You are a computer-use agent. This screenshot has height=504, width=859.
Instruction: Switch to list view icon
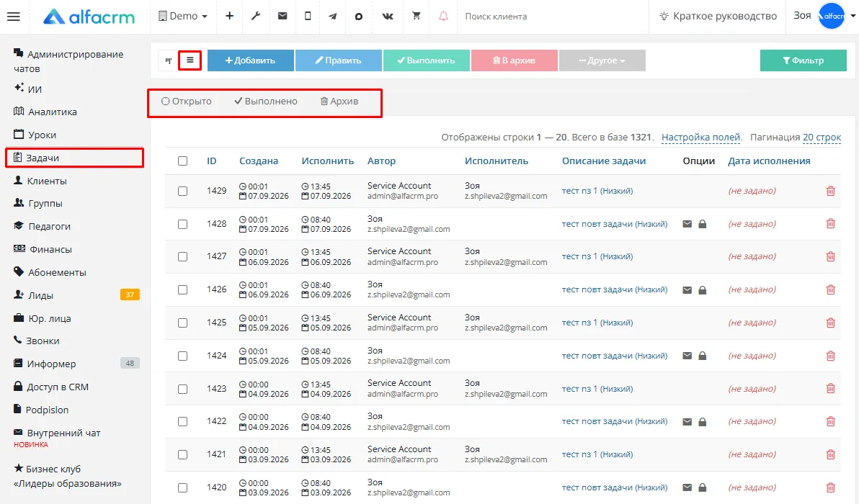(190, 60)
